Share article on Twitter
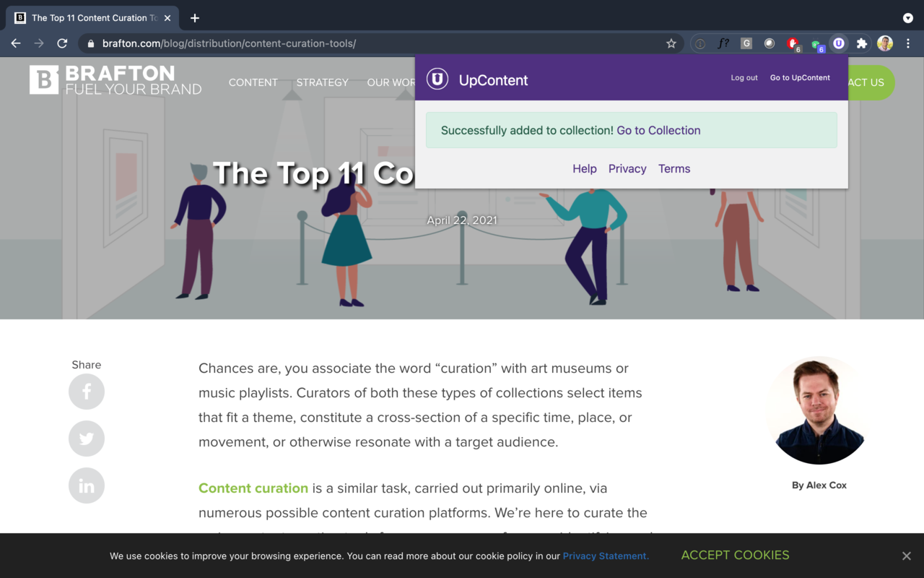Image resolution: width=924 pixels, height=578 pixels. point(87,439)
